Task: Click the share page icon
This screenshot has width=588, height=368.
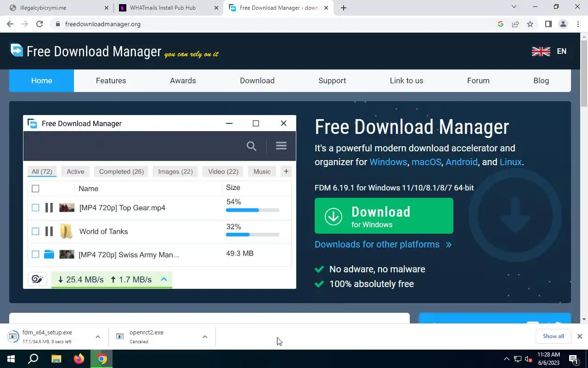Action: tap(515, 24)
